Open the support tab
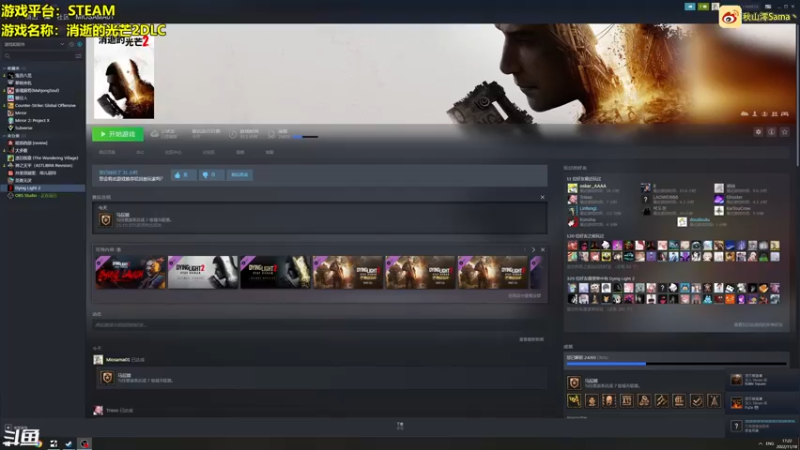Image resolution: width=800 pixels, height=450 pixels. coord(269,152)
